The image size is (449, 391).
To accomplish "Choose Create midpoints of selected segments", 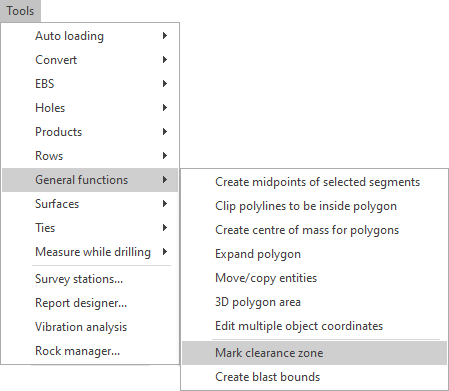I will [x=314, y=182].
